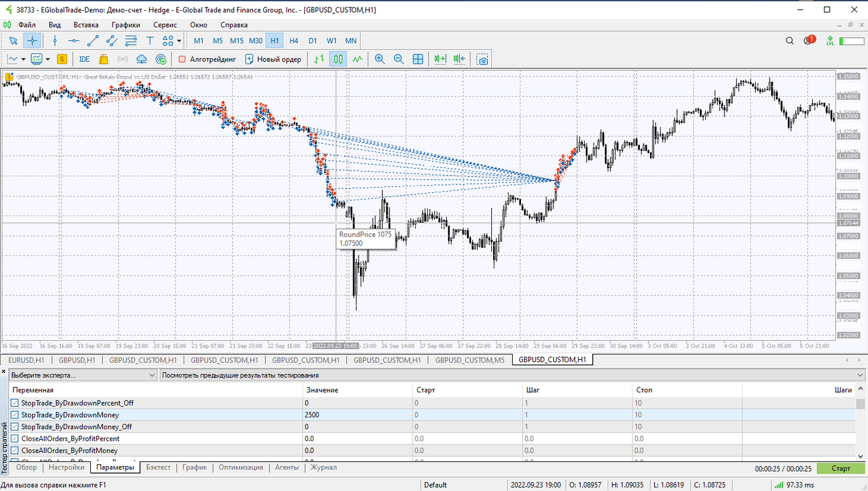Viewport: 868px width, 491px height.
Task: Toggle chart shift from right edge
Action: (x=460, y=59)
